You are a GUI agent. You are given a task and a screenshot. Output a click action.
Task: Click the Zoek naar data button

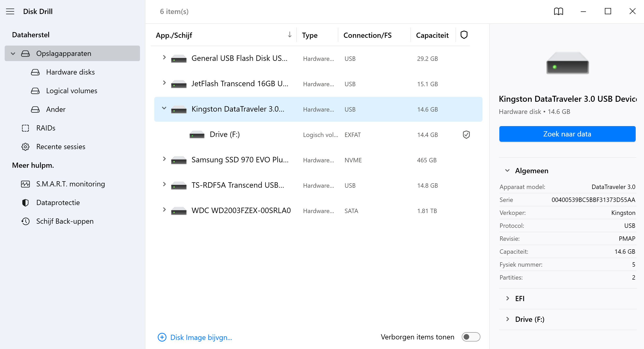(x=567, y=134)
